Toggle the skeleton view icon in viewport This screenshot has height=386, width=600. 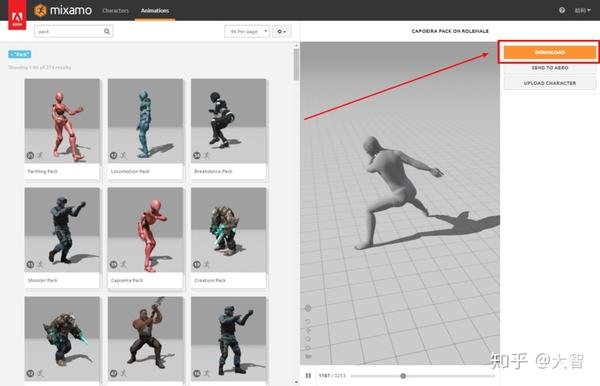point(308,308)
